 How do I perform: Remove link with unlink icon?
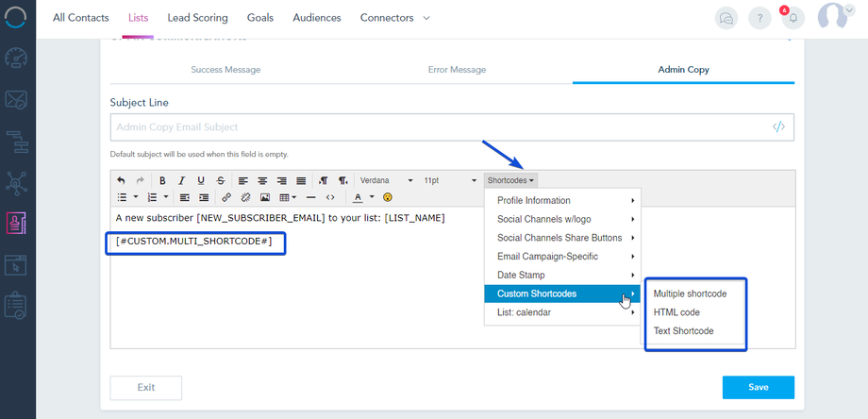click(x=246, y=197)
